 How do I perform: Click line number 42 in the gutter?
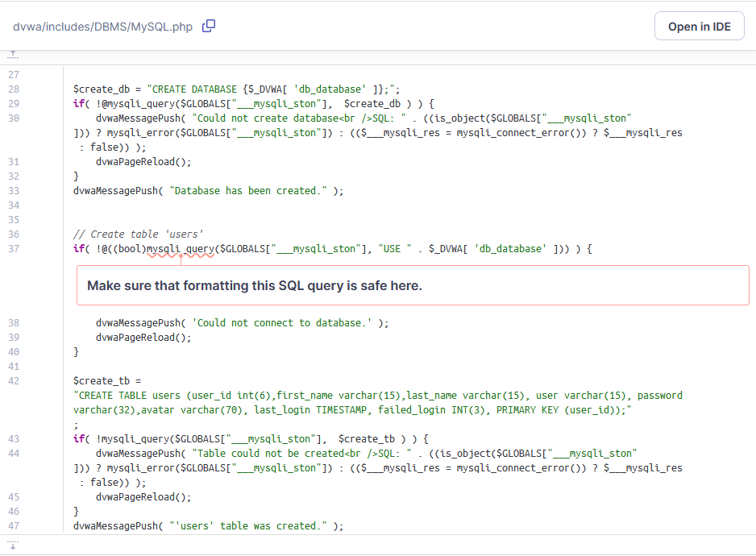[x=14, y=380]
